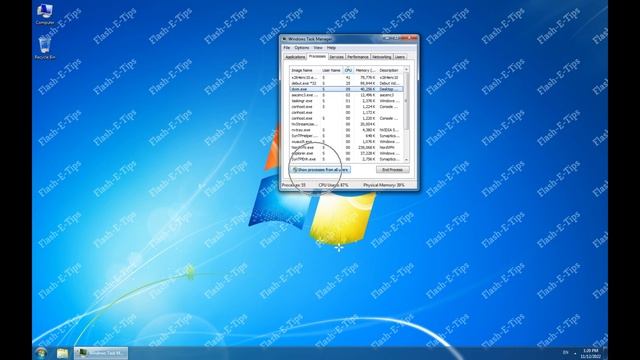Select the NordVPN.exe process row
The width and height of the screenshot is (640, 360).
[x=346, y=147]
